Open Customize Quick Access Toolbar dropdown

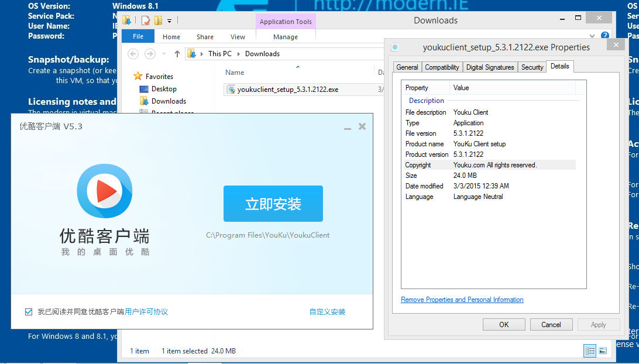[169, 20]
